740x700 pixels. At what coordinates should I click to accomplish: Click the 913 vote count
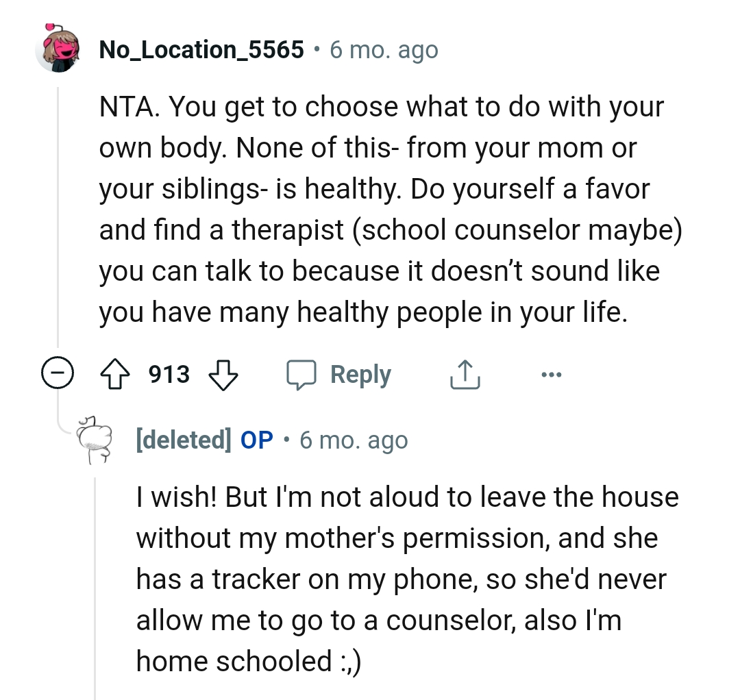(168, 374)
